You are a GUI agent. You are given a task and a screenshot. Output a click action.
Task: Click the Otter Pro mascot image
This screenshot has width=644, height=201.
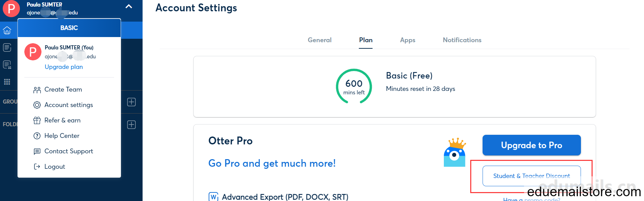click(454, 152)
